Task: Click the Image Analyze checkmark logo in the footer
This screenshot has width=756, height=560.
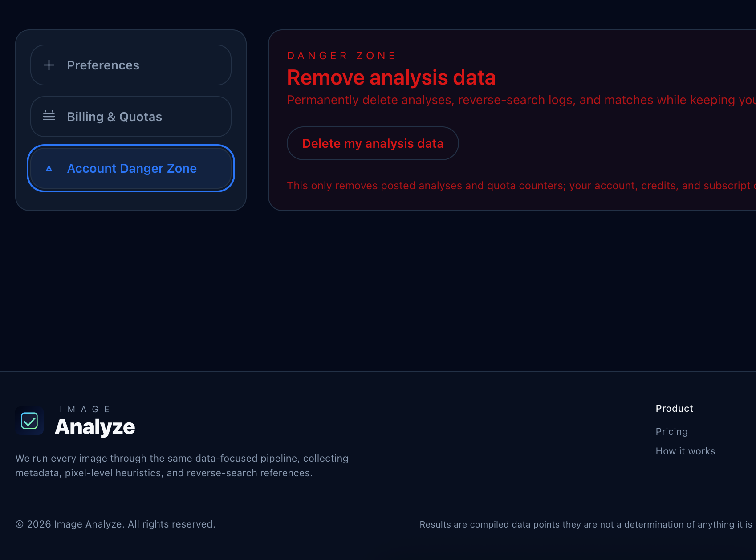Action: click(x=29, y=421)
